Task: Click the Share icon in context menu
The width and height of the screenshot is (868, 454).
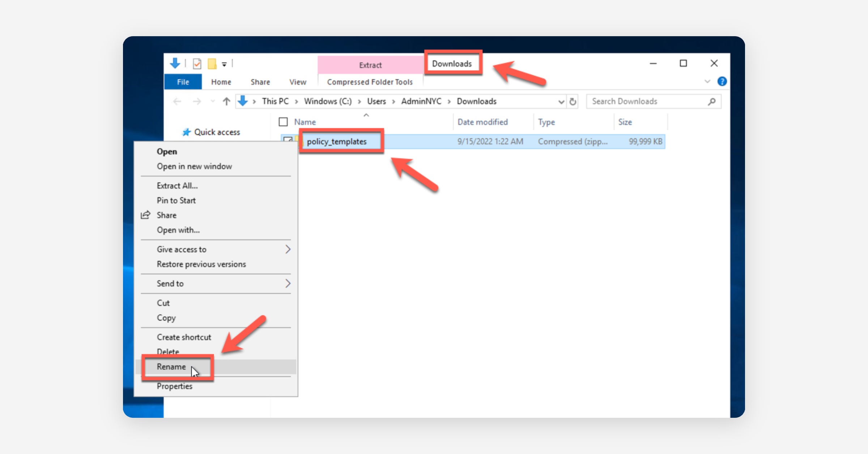Action: 145,215
